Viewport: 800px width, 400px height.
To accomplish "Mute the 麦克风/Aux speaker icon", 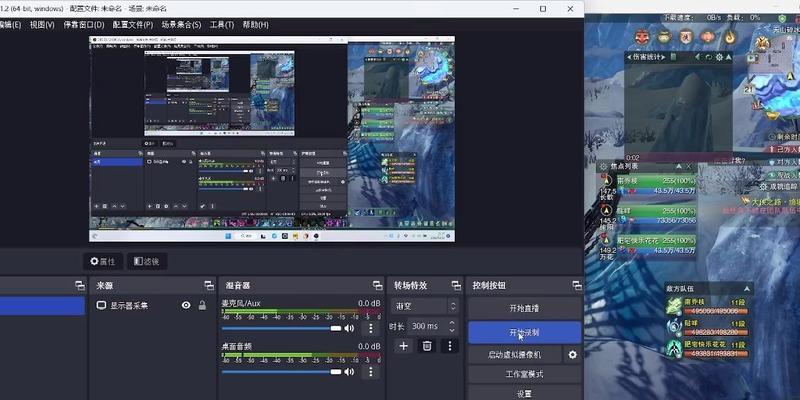I will click(349, 329).
